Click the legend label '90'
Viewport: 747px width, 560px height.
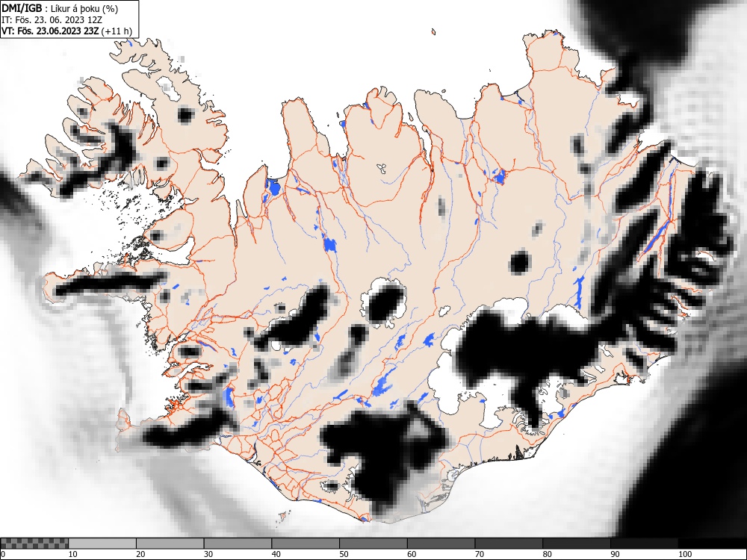(615, 554)
